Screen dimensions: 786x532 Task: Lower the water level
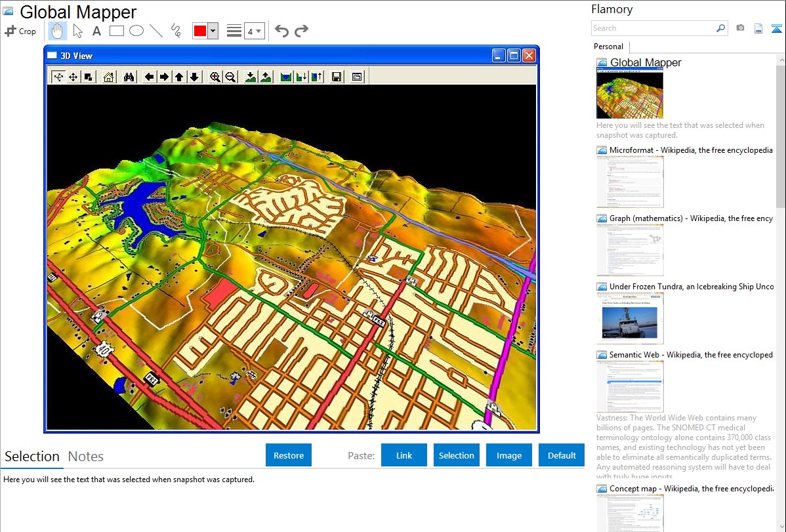(x=301, y=77)
